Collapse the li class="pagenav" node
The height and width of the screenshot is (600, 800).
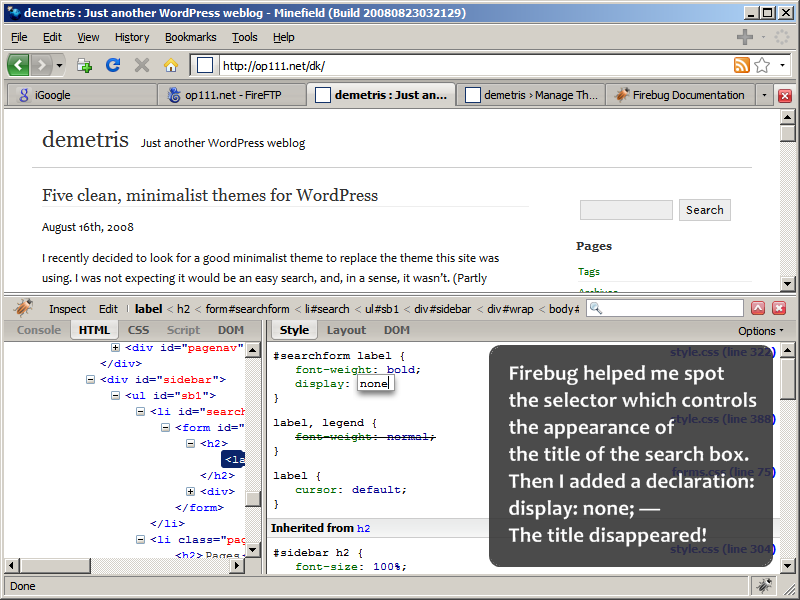pyautogui.click(x=140, y=539)
